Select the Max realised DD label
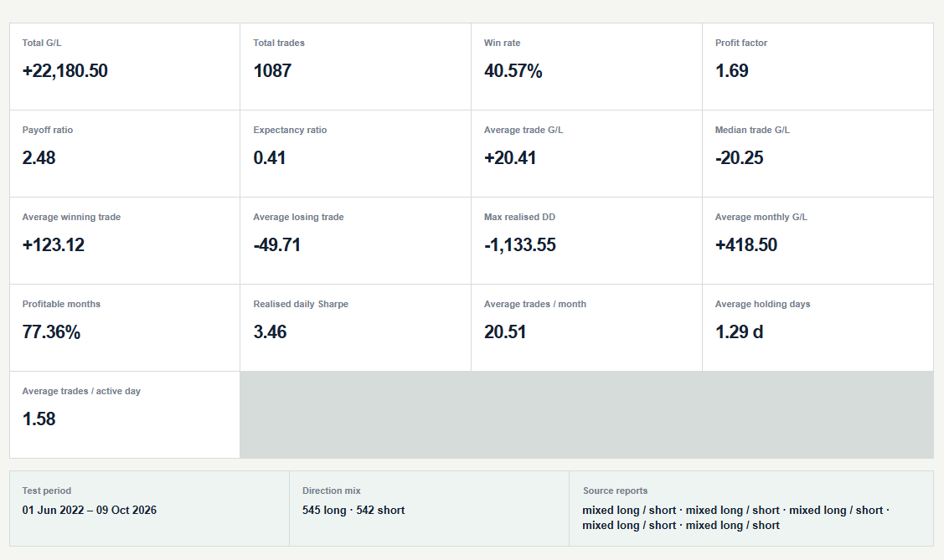 (519, 217)
